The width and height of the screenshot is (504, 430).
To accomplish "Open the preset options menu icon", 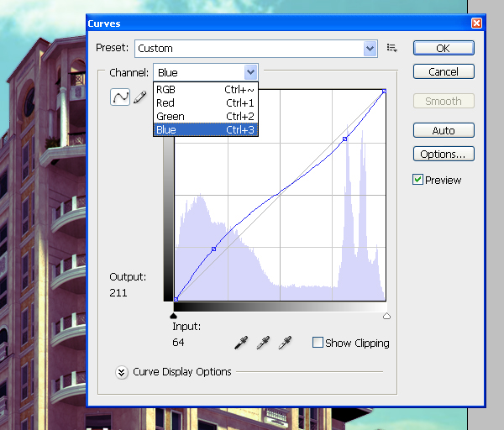I will pyautogui.click(x=391, y=49).
